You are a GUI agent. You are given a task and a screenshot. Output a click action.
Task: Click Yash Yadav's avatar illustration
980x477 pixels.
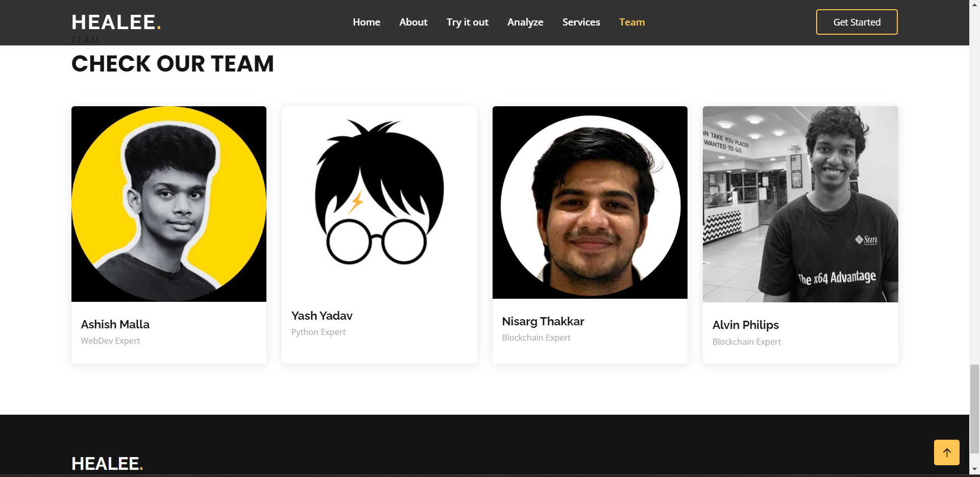click(x=379, y=200)
